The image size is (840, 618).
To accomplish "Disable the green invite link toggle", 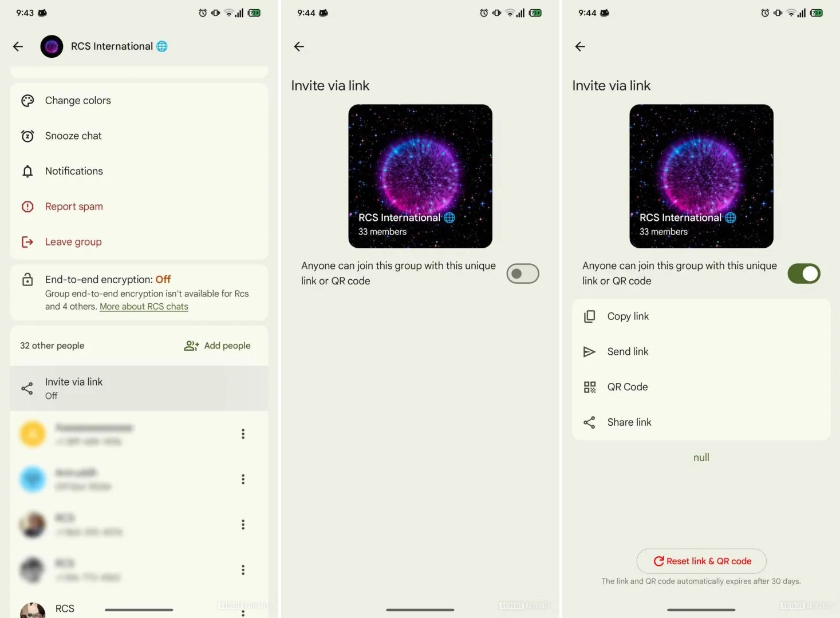I will [x=804, y=274].
